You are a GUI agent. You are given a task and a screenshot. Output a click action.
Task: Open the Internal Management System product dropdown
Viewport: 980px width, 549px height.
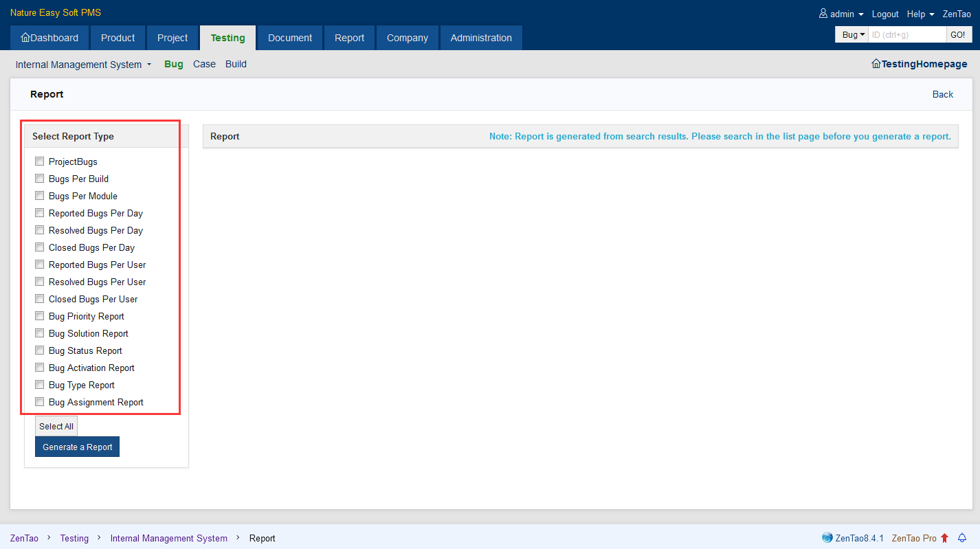tap(83, 65)
